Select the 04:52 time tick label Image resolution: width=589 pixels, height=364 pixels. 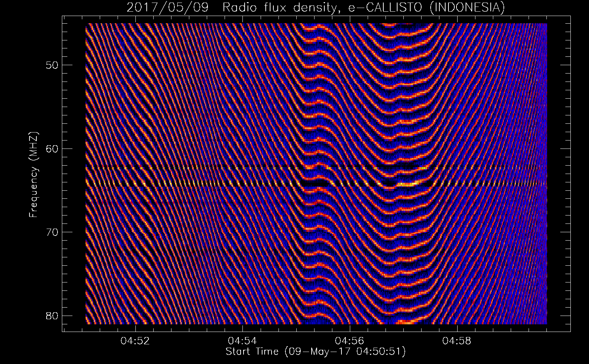(x=136, y=341)
